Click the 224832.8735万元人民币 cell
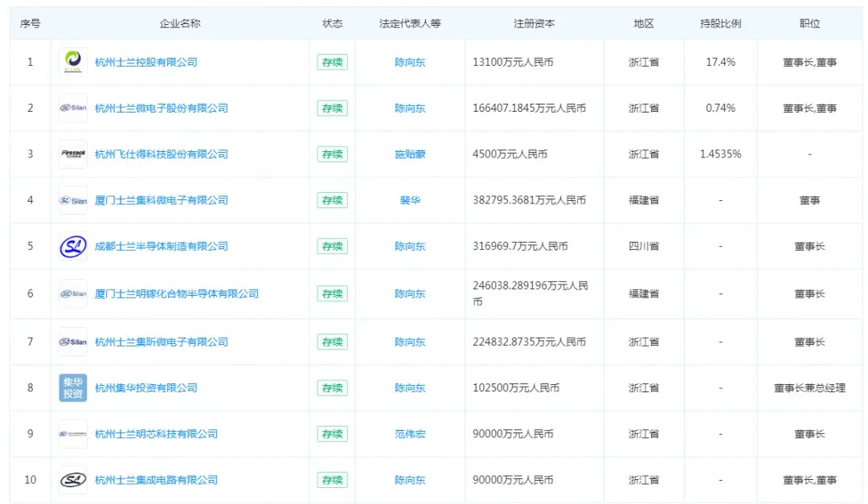The image size is (868, 504). 529,342
